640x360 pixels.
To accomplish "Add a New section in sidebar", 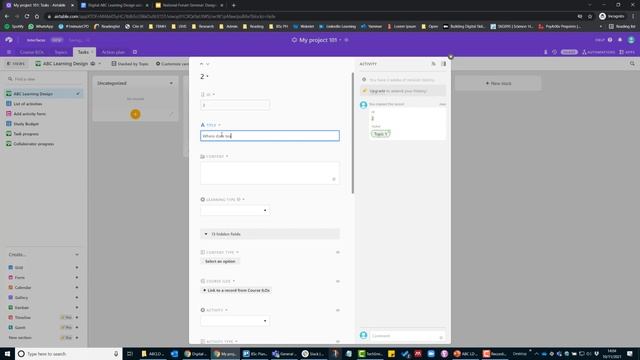I will [43, 338].
